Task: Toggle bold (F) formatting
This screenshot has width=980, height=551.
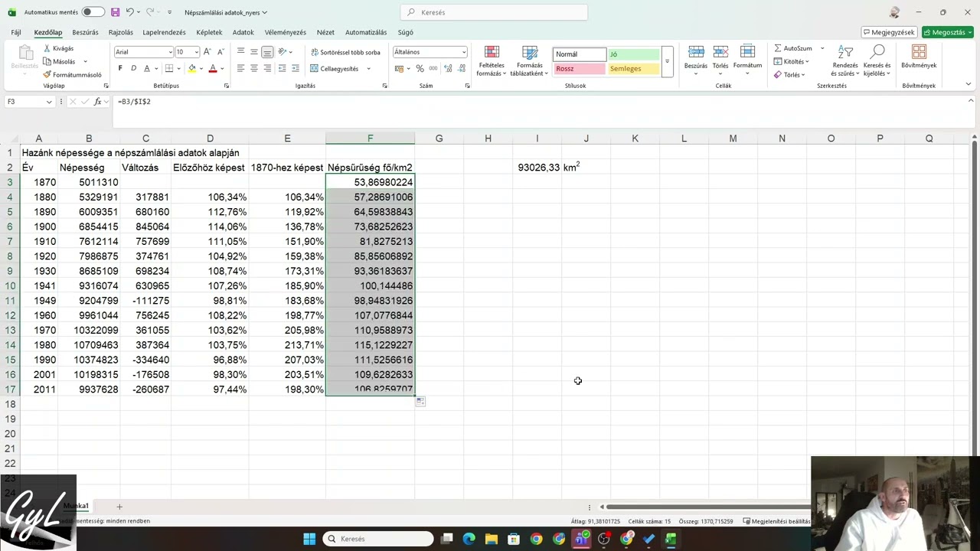Action: coord(120,68)
